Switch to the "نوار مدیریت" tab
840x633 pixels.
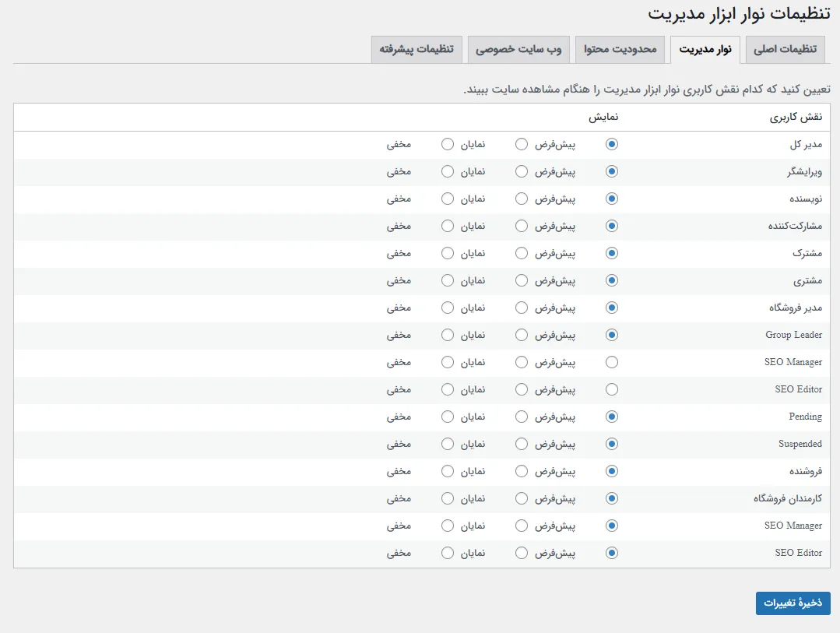705,50
